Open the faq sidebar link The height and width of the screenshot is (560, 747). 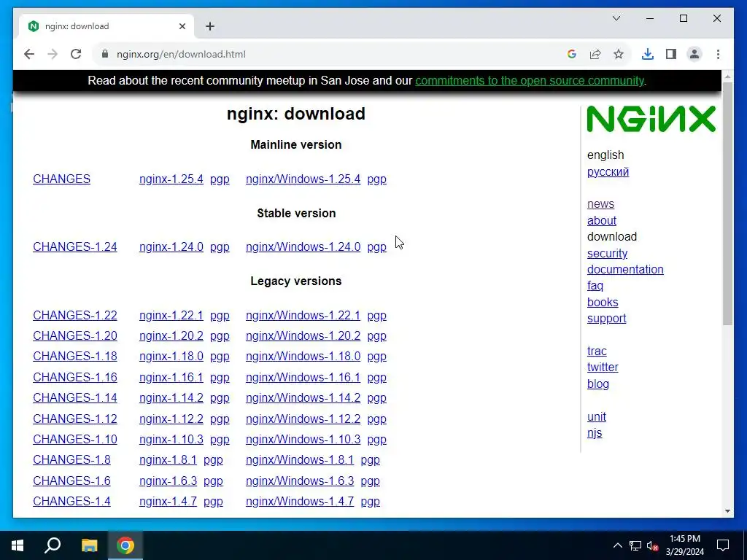coord(595,286)
